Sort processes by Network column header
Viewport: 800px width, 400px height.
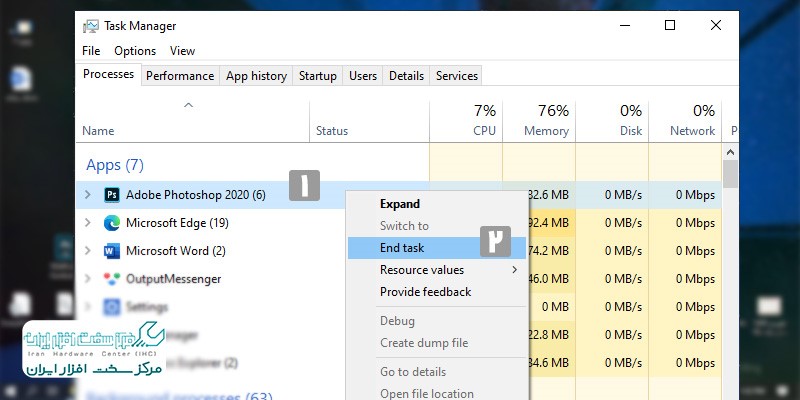(685, 120)
